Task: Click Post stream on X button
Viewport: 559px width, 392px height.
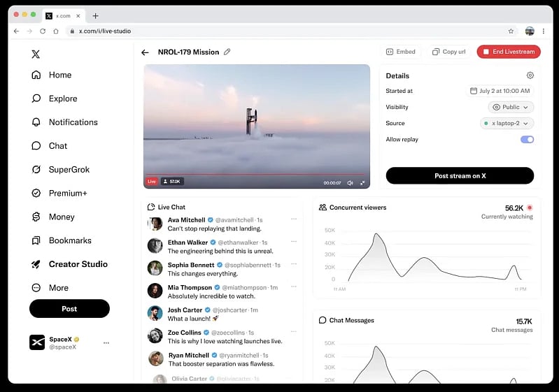Action: tap(460, 176)
